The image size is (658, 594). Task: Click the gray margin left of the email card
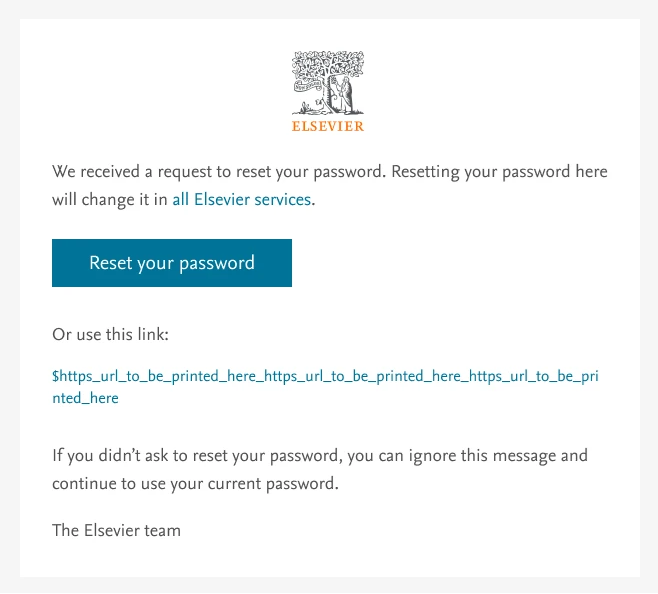click(x=9, y=300)
